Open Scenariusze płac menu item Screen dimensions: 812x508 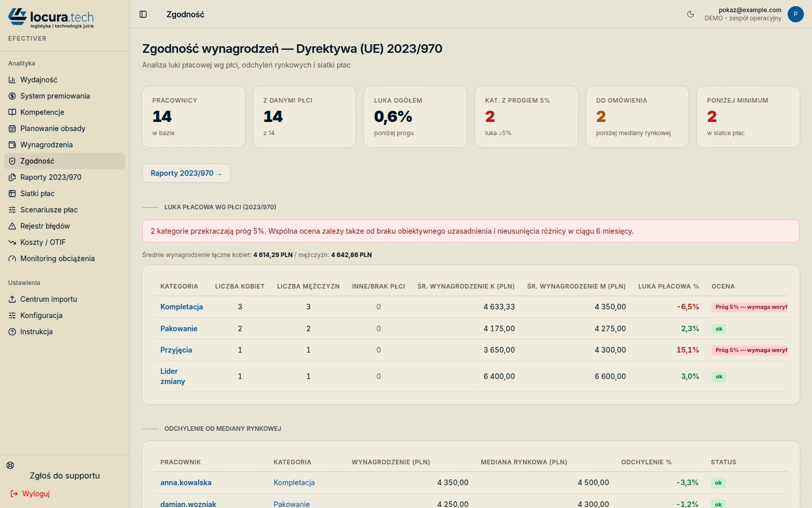pyautogui.click(x=64, y=210)
